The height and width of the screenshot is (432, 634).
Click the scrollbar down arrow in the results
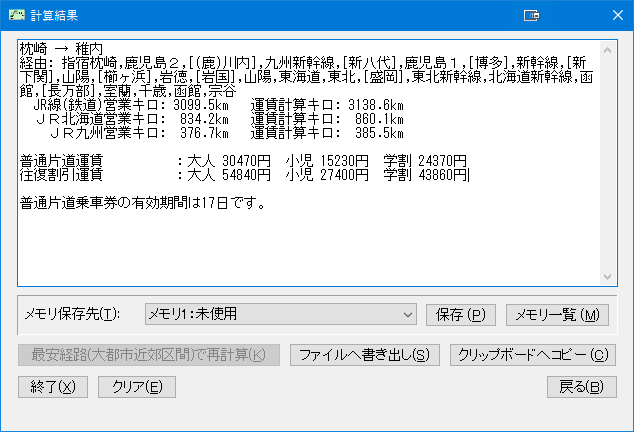click(608, 277)
